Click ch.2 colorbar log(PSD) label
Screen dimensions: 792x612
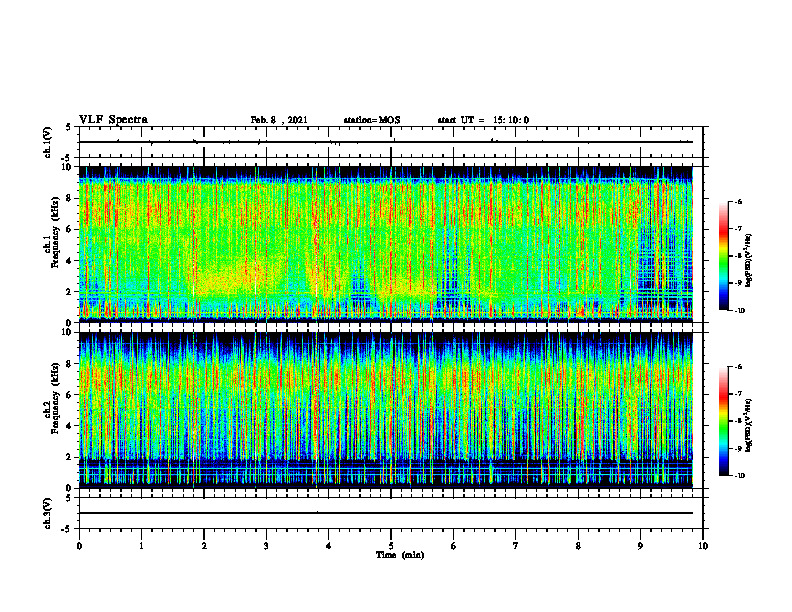pyautogui.click(x=749, y=426)
